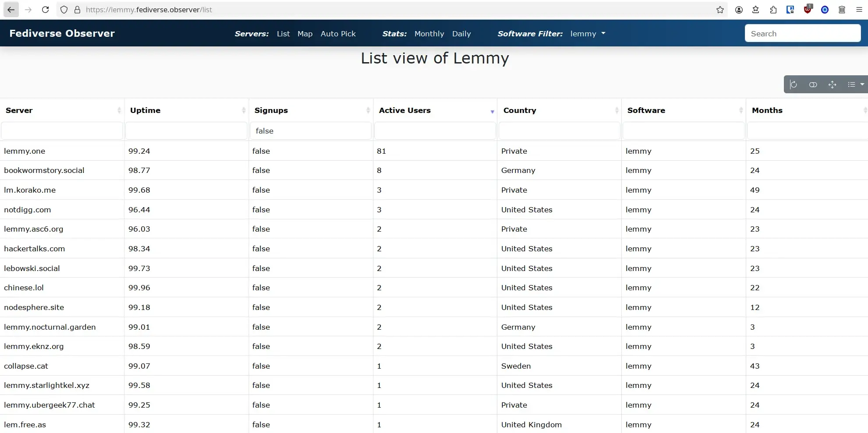The image size is (868, 433).
Task: Open the uBlock Origin shield icon
Action: pos(808,10)
